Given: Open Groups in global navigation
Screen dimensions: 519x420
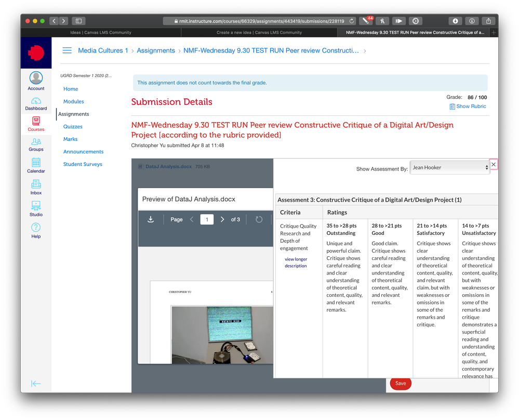Looking at the screenshot, I should point(36,145).
